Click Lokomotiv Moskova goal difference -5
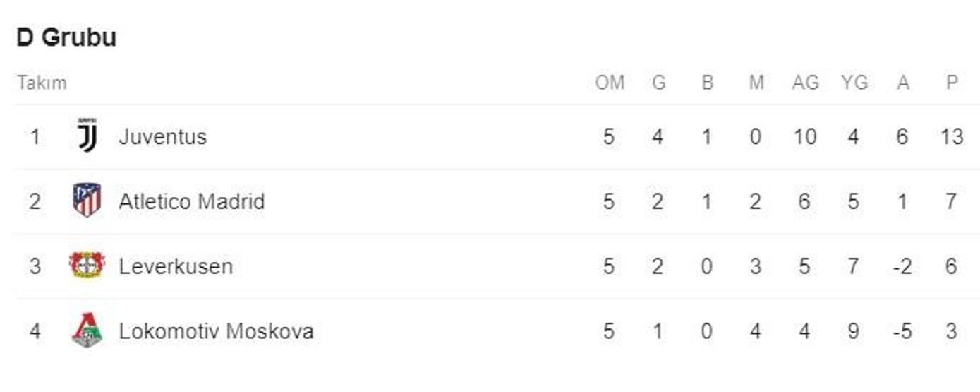Screen dimensions: 980x392 click(902, 331)
